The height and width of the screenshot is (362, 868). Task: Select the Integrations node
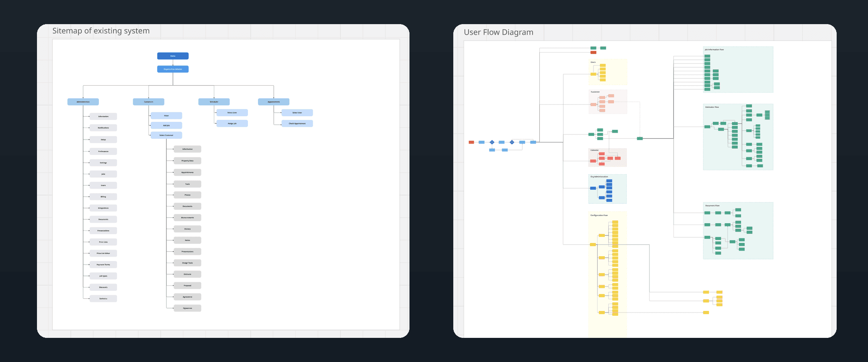[103, 208]
